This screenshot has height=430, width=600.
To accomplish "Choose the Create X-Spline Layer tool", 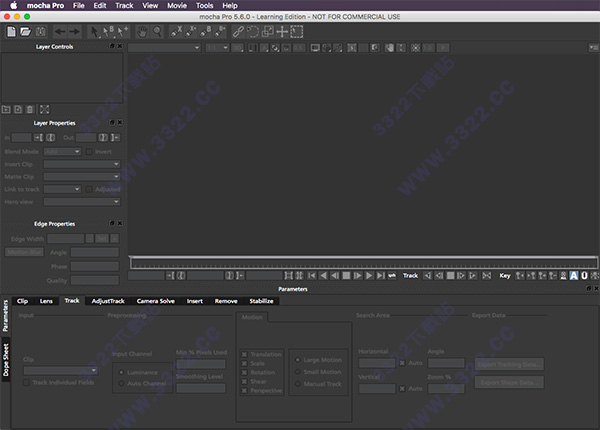I will click(176, 31).
